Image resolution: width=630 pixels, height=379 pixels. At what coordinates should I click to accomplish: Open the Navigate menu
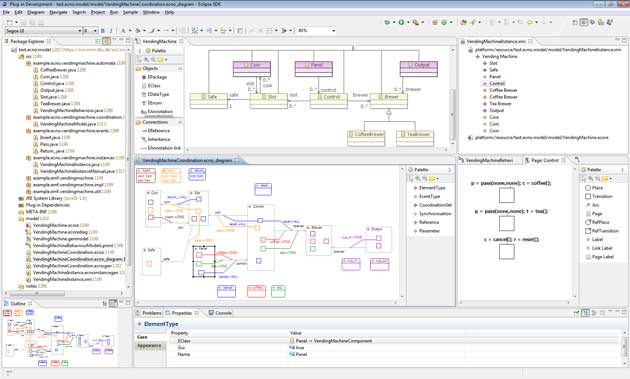click(59, 12)
